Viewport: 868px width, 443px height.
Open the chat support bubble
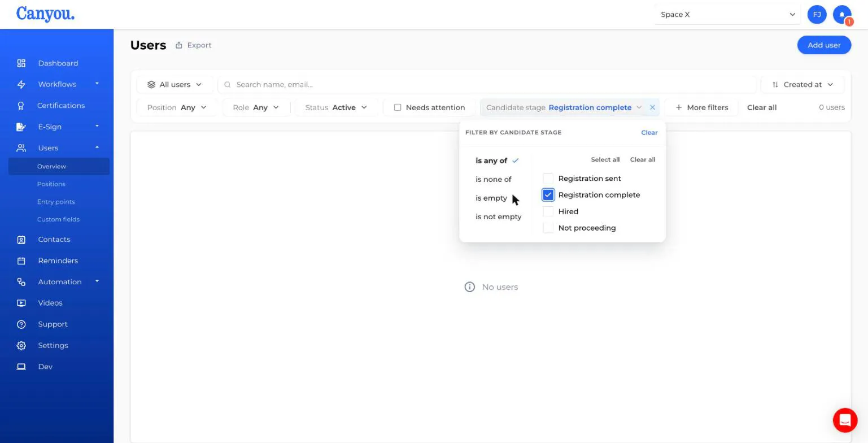845,420
